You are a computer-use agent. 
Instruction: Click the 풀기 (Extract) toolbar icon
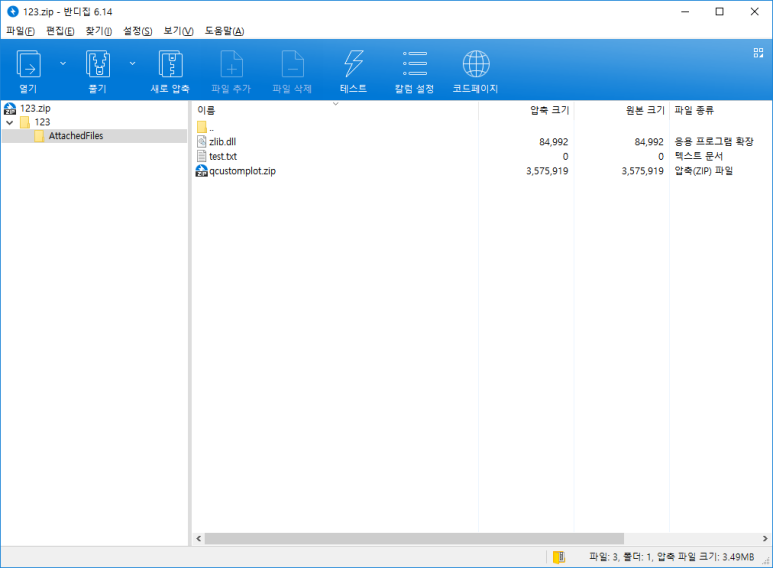97,65
